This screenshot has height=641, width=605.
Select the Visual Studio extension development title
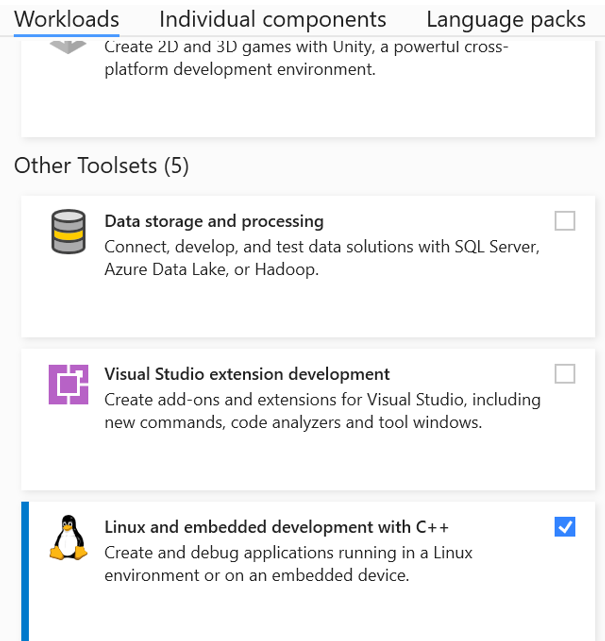coord(247,374)
